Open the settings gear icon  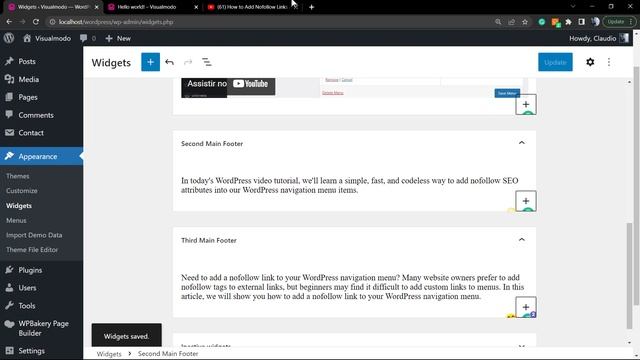pos(590,62)
